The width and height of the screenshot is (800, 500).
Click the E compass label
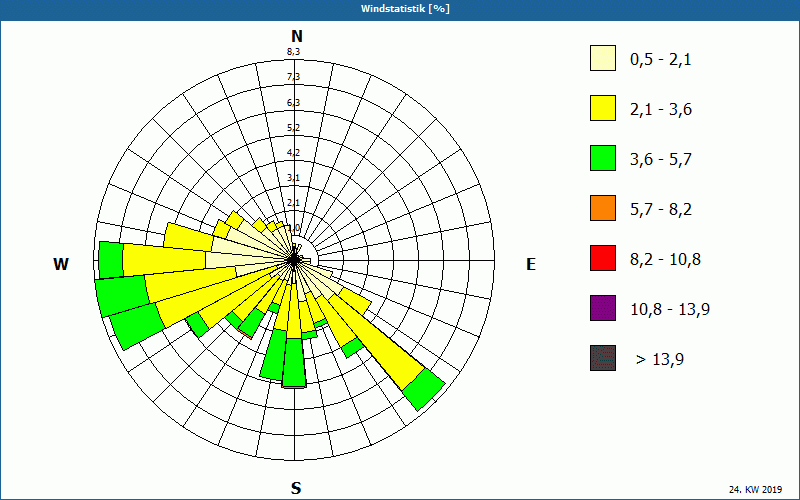tap(531, 264)
